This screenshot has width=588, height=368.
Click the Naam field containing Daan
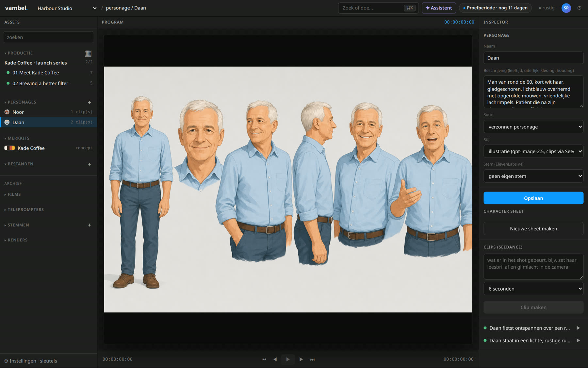coord(533,58)
